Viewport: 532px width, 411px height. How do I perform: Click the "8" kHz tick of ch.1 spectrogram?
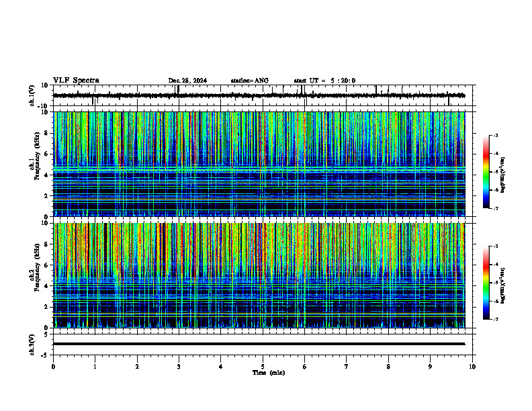47,133
